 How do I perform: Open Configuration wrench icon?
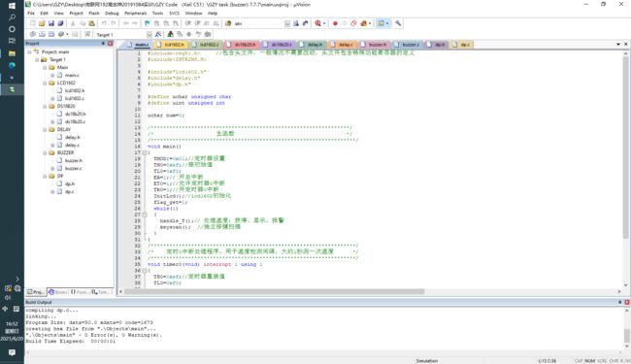click(398, 23)
